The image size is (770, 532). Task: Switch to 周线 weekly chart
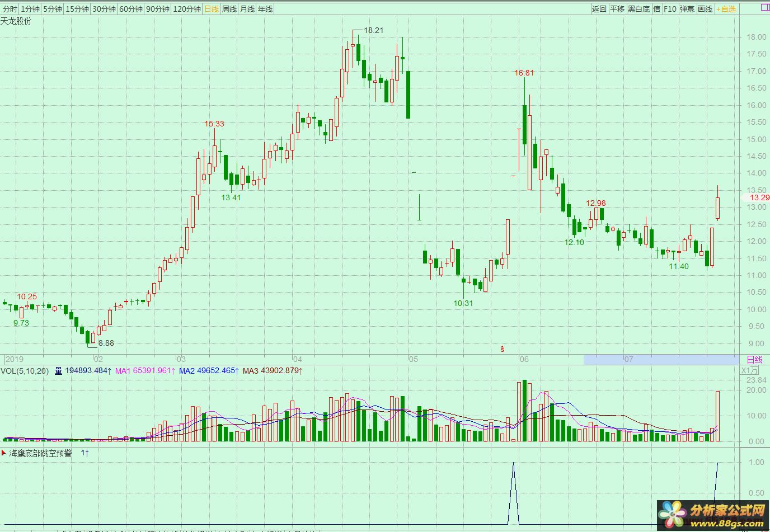[229, 9]
